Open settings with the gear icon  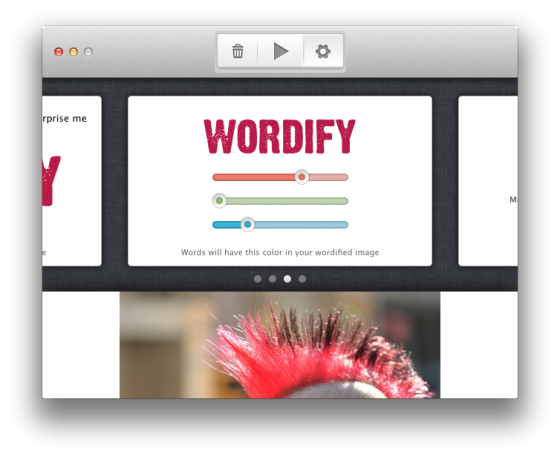coord(323,51)
